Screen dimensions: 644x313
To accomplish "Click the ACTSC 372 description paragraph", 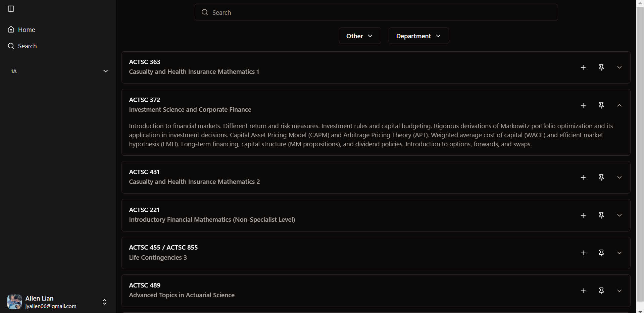I will click(x=371, y=135).
